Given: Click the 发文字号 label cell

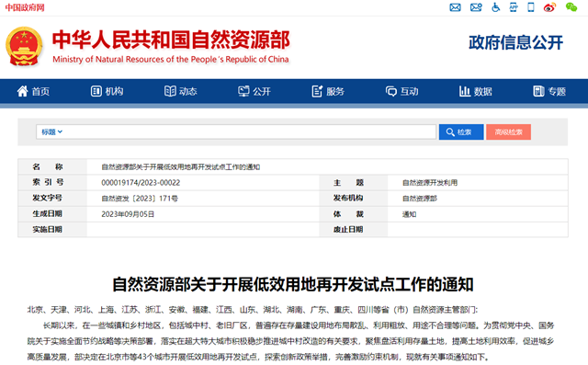Looking at the screenshot, I should 52,198.
